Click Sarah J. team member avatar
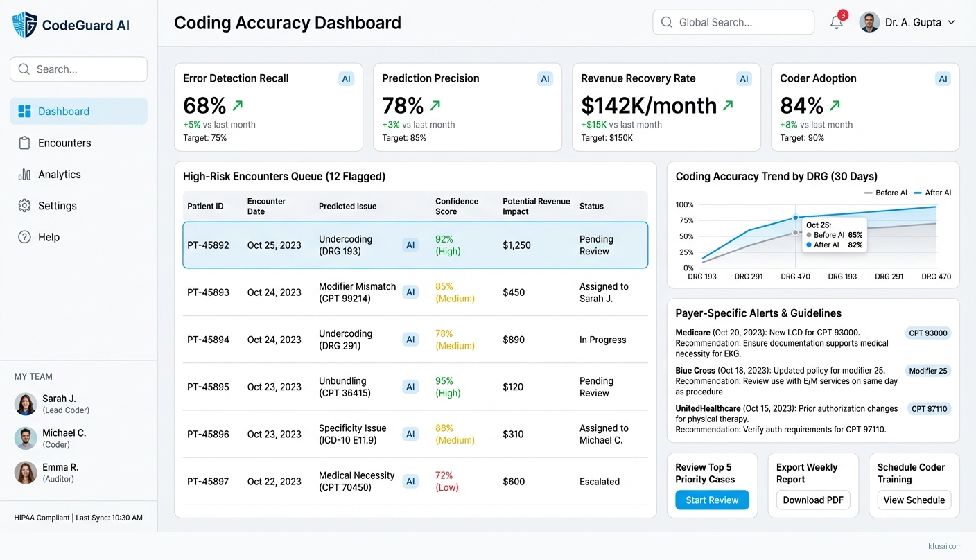 click(x=26, y=404)
